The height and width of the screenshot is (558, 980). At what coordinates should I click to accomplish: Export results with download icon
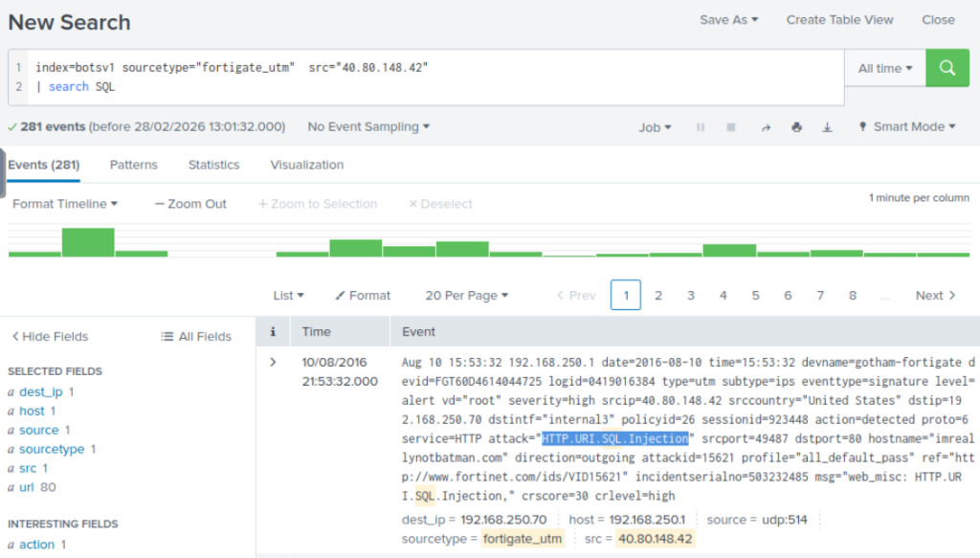pos(828,127)
